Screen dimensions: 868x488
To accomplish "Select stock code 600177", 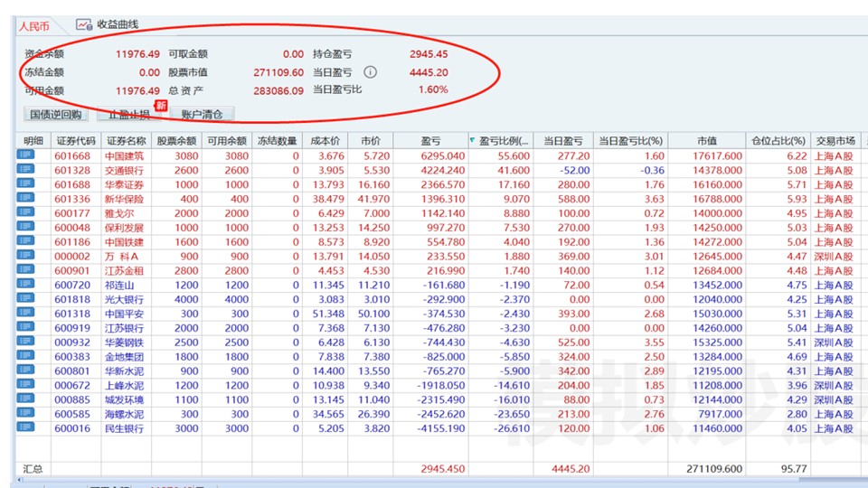I will (x=72, y=213).
